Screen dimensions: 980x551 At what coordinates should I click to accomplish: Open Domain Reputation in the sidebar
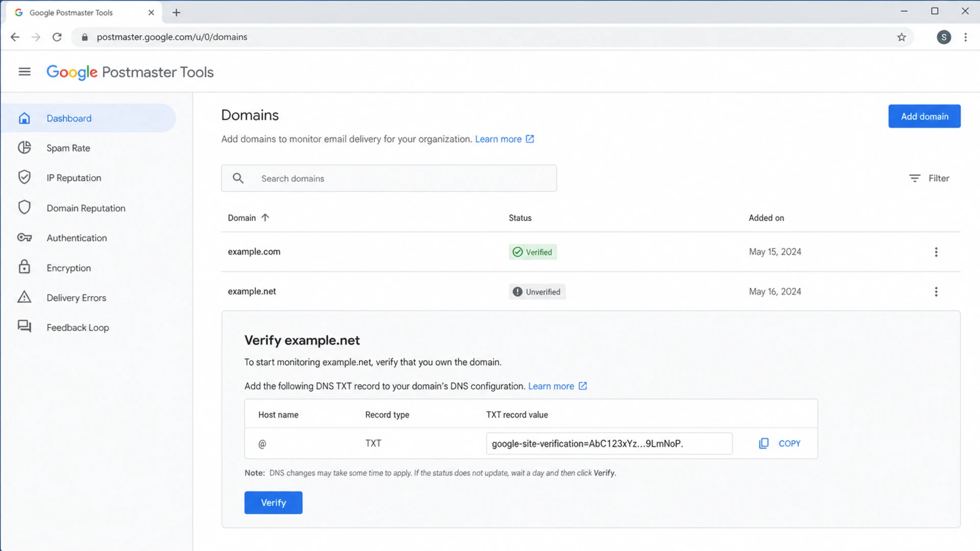pyautogui.click(x=88, y=208)
